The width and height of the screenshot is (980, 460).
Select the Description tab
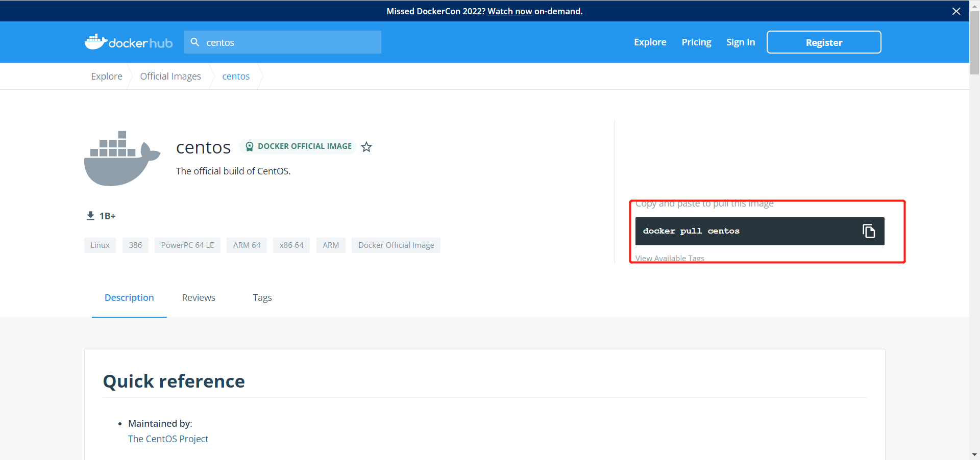tap(129, 298)
